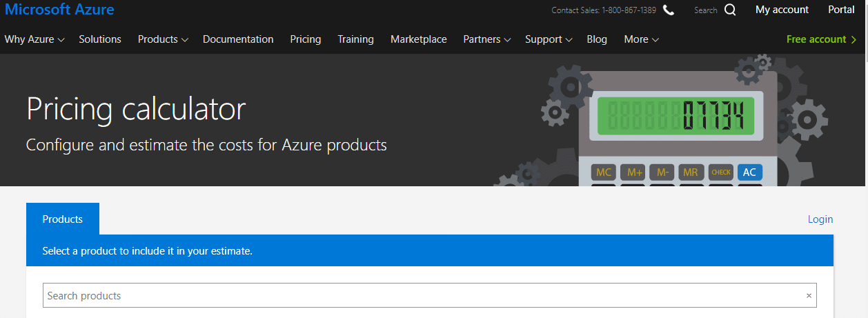Screen dimensions: 868x318
Task: Expand the Support dropdown menu
Action: point(549,39)
